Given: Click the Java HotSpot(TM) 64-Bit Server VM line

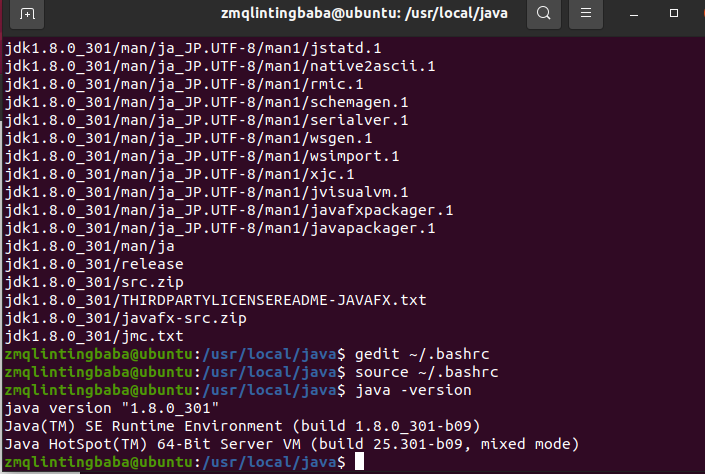Looking at the screenshot, I should [x=292, y=444].
